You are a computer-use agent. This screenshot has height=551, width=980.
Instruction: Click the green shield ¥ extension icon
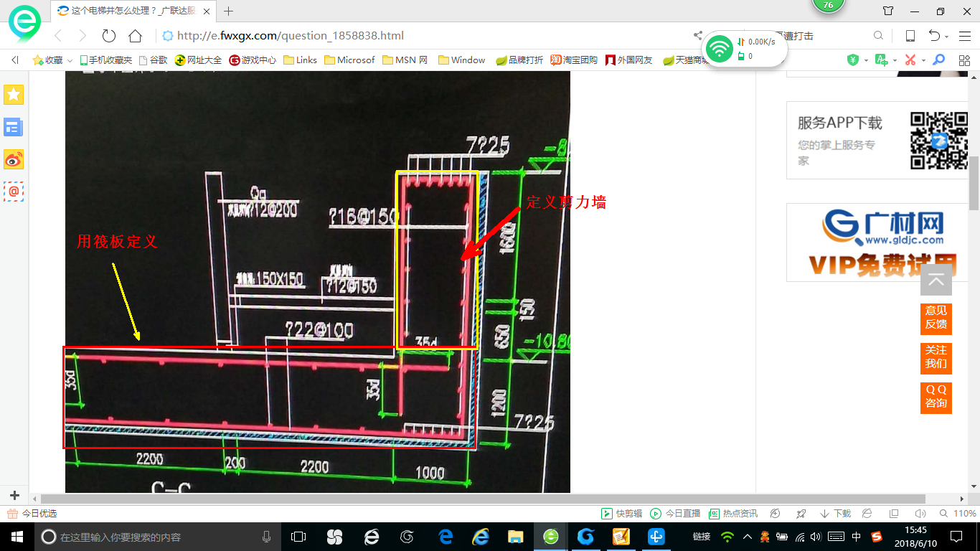tap(853, 60)
